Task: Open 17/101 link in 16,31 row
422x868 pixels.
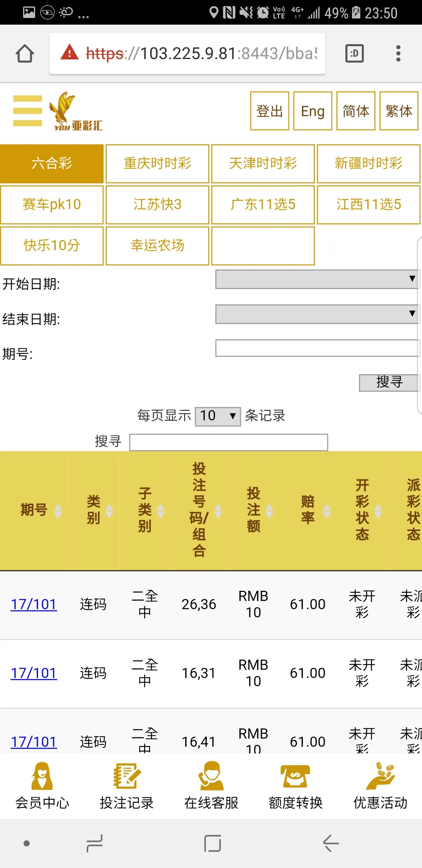Action: (x=34, y=673)
